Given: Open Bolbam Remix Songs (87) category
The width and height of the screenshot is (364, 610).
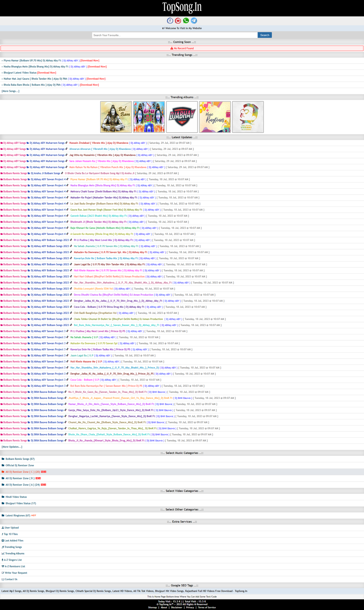Looking at the screenshot, I should (x=20, y=459).
